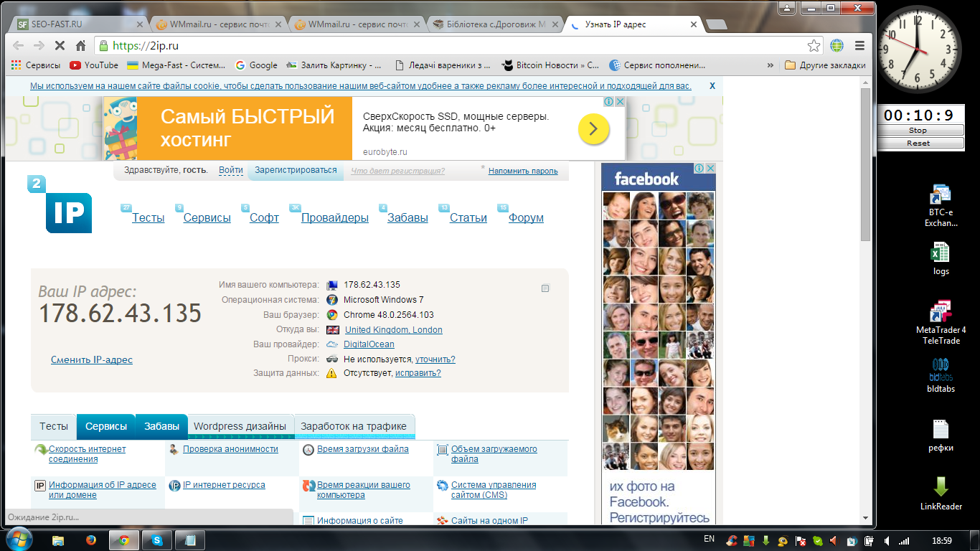This screenshot has width=980, height=551.
Task: Open Информация об IP адресе или домене
Action: click(x=103, y=490)
